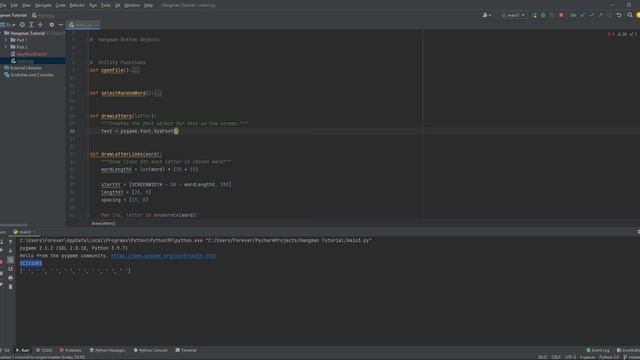Click the Scroll to End icon in Run panel
The image size is (640, 360).
click(11, 269)
